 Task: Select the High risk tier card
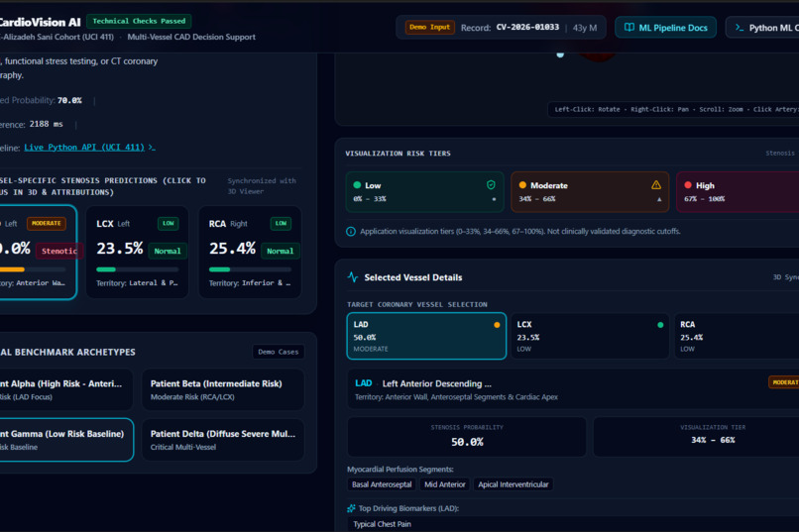point(738,192)
